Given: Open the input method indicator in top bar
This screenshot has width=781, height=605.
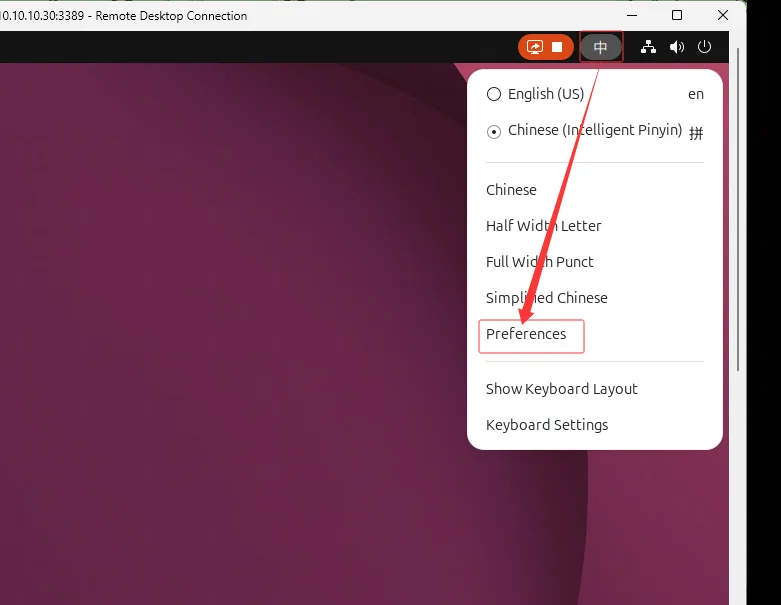Looking at the screenshot, I should pos(601,47).
